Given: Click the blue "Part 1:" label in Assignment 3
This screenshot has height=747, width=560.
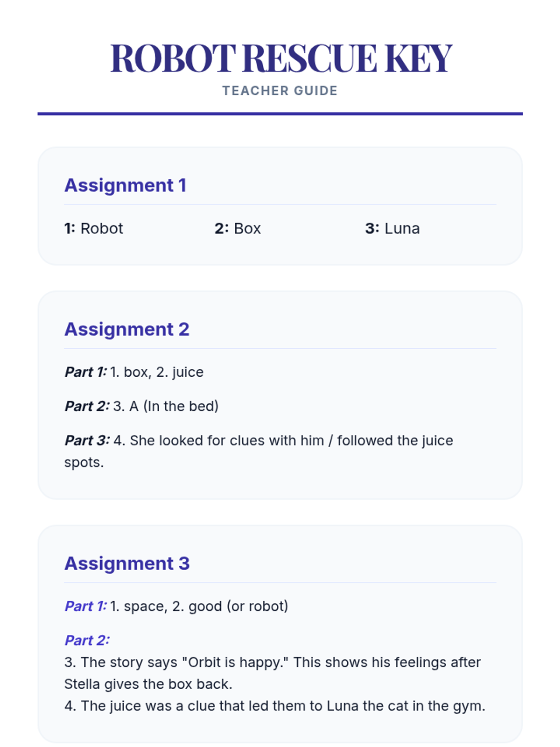Looking at the screenshot, I should [x=85, y=606].
